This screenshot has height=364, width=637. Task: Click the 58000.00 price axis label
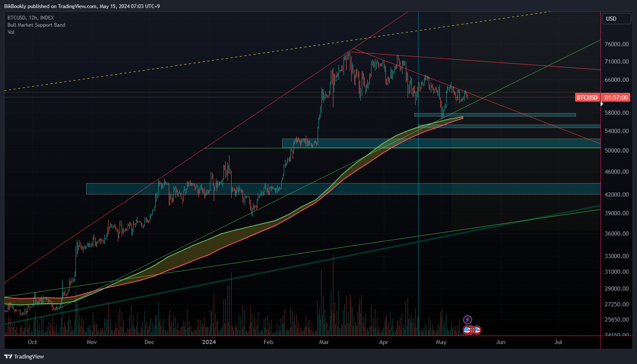tap(617, 113)
